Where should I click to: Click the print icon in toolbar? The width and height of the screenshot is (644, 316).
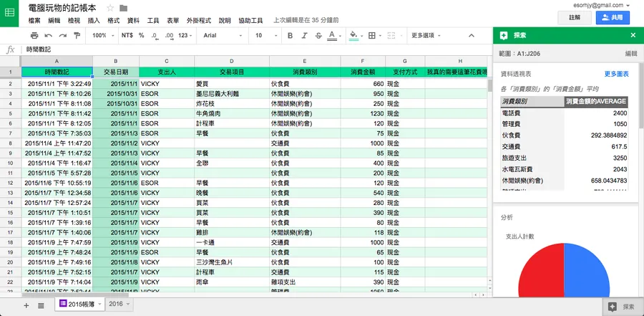coord(33,35)
